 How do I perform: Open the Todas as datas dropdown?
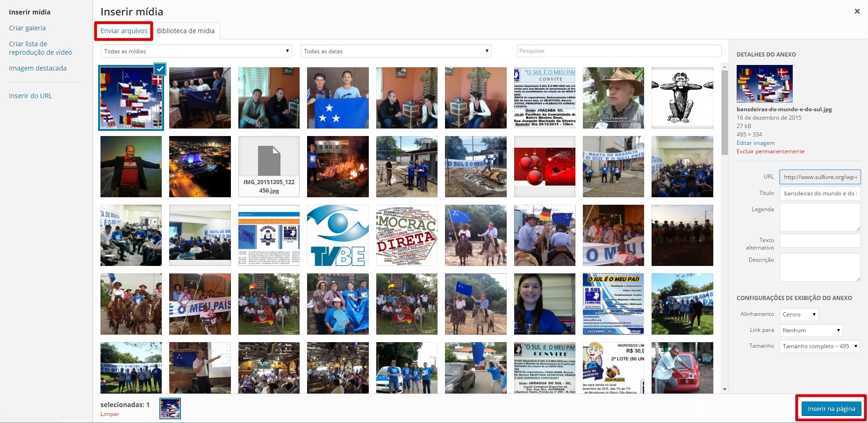pyautogui.click(x=395, y=51)
